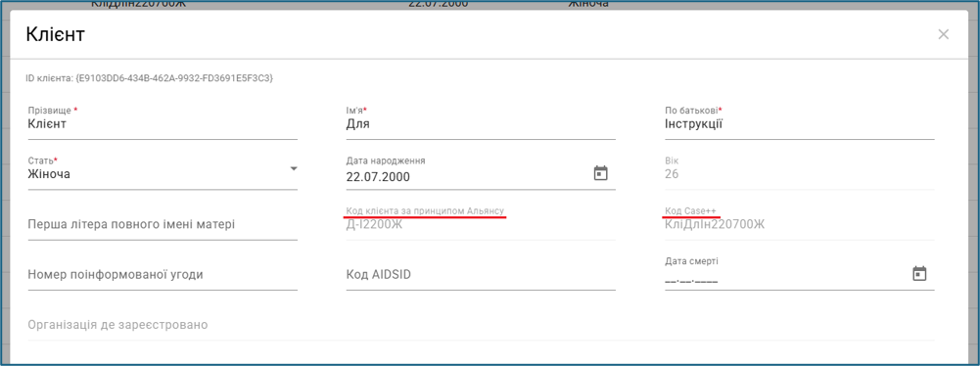Select the Вік value 26
Image resolution: width=980 pixels, height=366 pixels.
(x=672, y=173)
